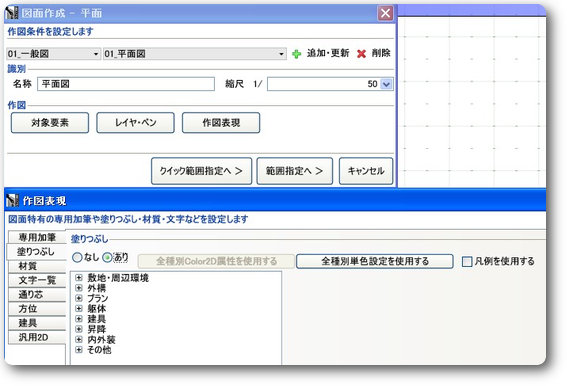Click the 対象要素 button

pos(50,123)
